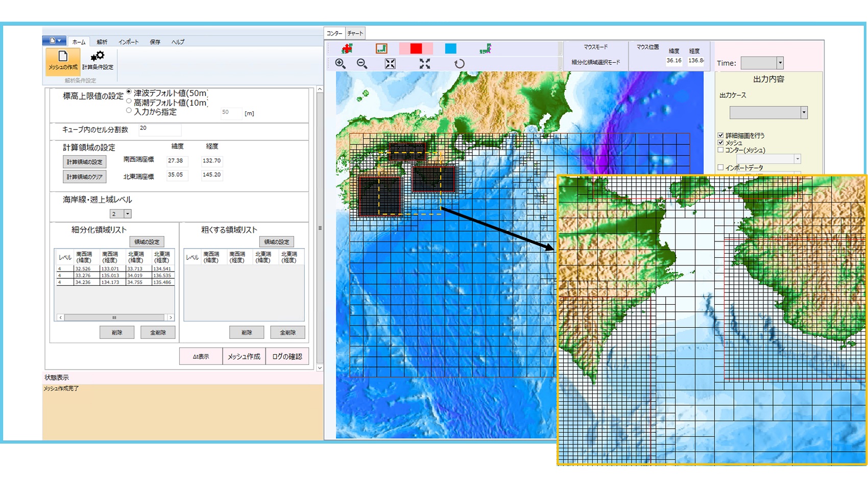Open the インポート ribbon tab
Viewport: 868px width, 488px height.
[128, 42]
